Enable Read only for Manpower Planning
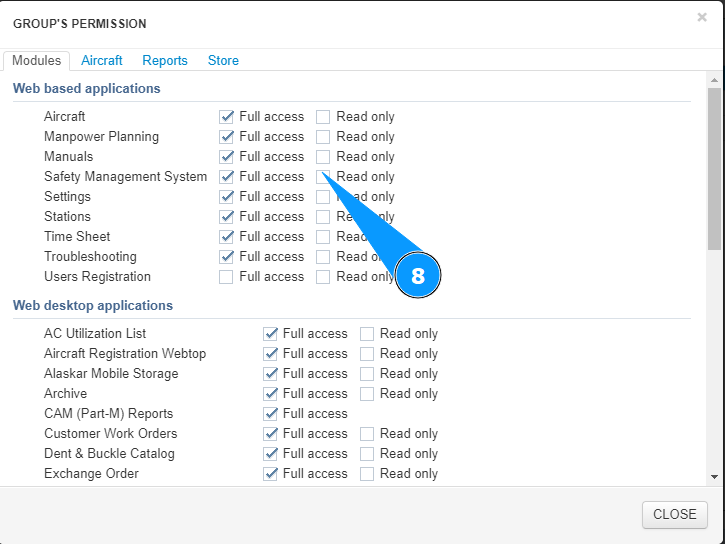This screenshot has height=544, width=725. pyautogui.click(x=323, y=137)
